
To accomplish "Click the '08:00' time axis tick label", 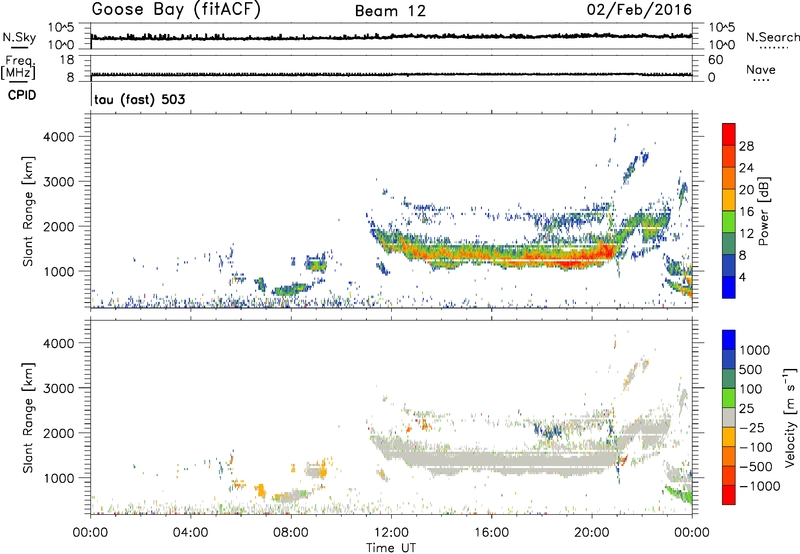I will [291, 533].
